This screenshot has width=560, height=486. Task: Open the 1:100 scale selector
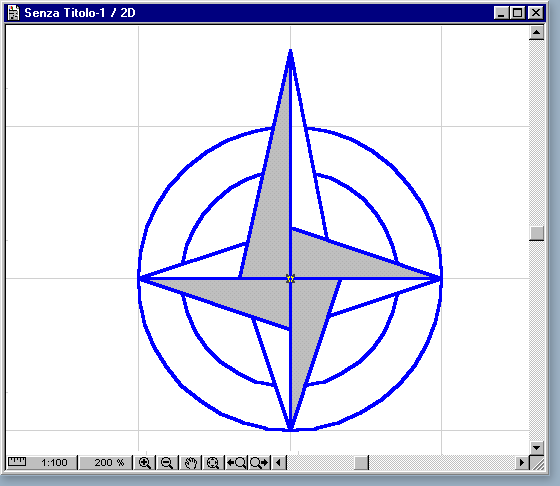click(x=54, y=463)
